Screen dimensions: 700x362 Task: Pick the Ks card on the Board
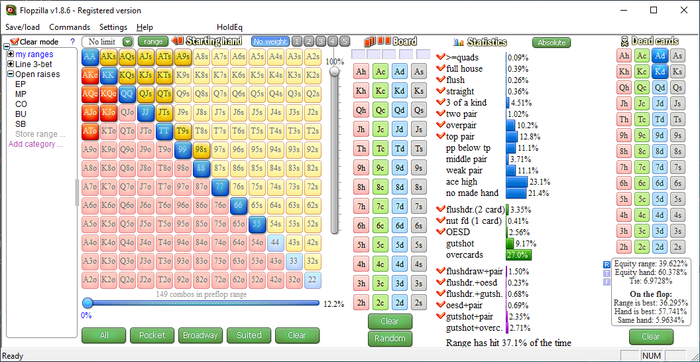(418, 91)
